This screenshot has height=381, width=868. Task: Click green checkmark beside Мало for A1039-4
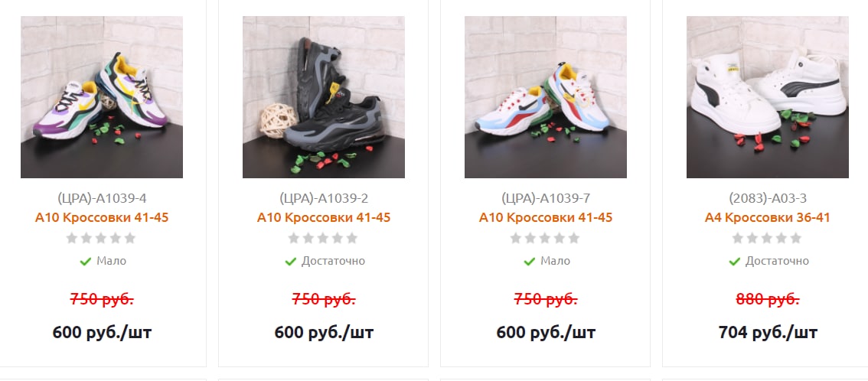(85, 262)
